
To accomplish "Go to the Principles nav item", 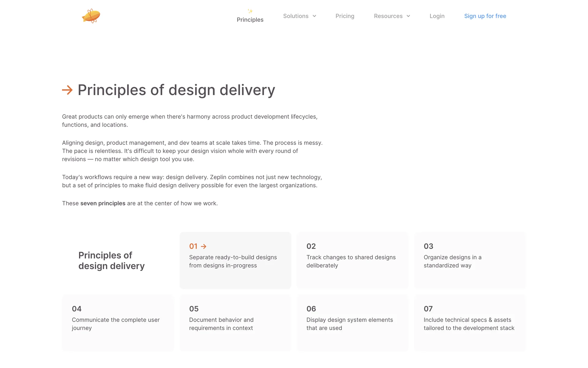I will pyautogui.click(x=250, y=20).
